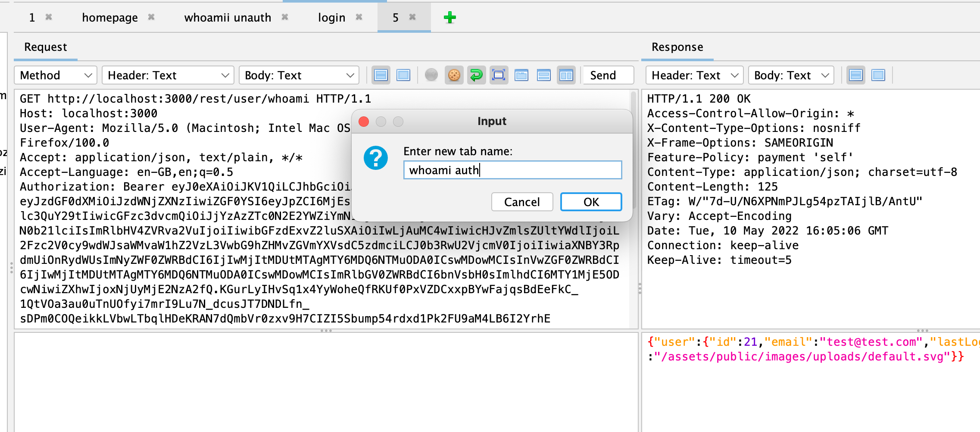Screen dimensions: 980x432
Task: Click the grey sphere icon in request toolbar
Action: (431, 75)
